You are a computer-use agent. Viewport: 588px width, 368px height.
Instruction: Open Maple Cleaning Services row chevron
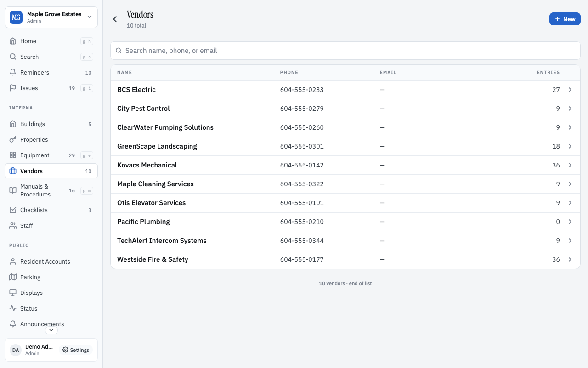click(570, 184)
